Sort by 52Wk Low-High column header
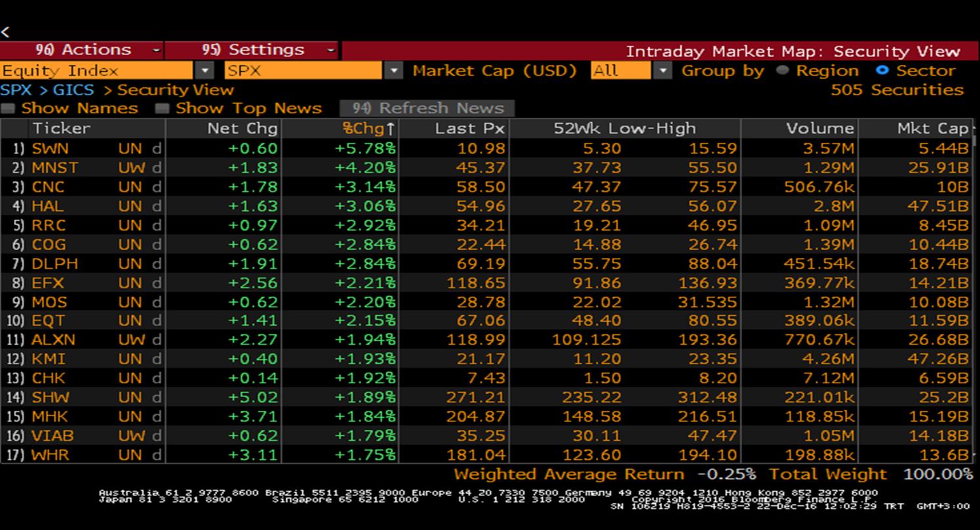Screen dimensions: 980x530 625,128
